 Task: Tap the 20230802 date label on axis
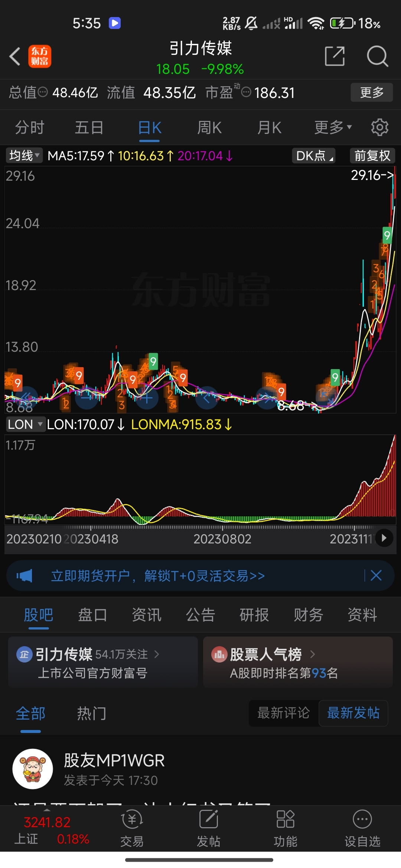click(222, 539)
